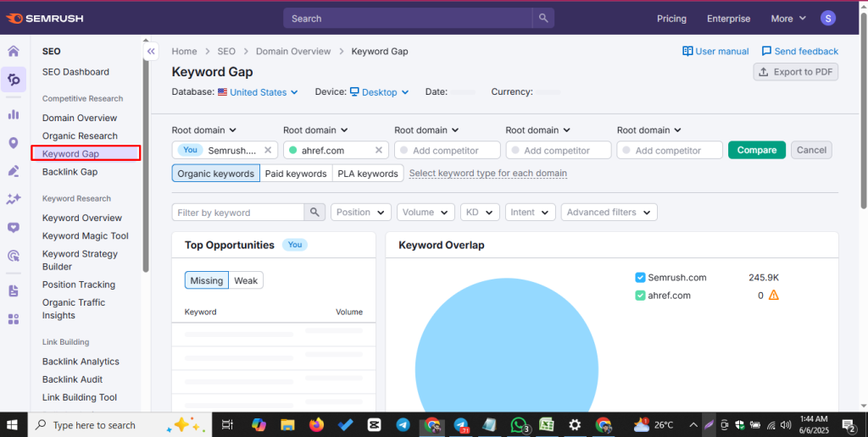Image resolution: width=868 pixels, height=437 pixels.
Task: Open the Local map pin icon
Action: [x=14, y=143]
